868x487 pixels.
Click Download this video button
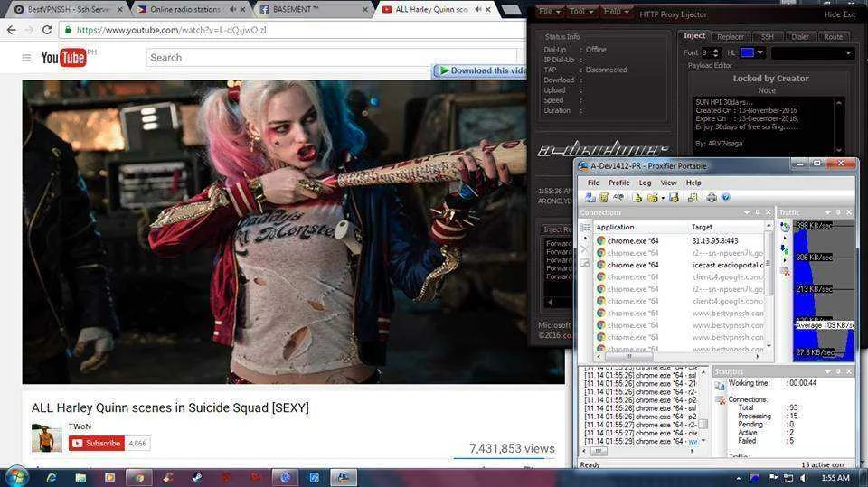coord(480,70)
